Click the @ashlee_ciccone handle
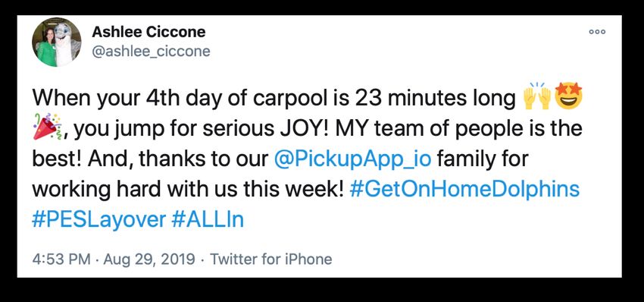The height and width of the screenshot is (302, 644). coord(151,52)
